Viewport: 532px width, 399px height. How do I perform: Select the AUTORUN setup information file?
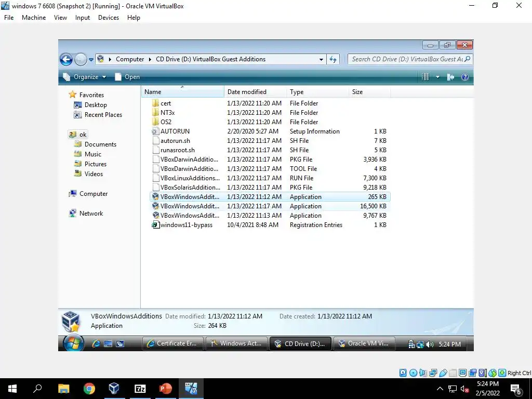(270, 131)
